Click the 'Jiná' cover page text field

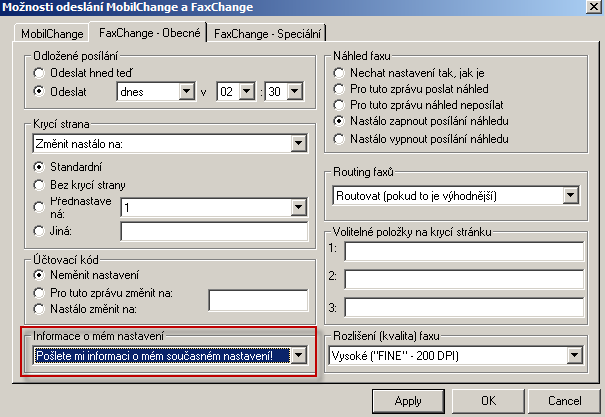(x=214, y=231)
